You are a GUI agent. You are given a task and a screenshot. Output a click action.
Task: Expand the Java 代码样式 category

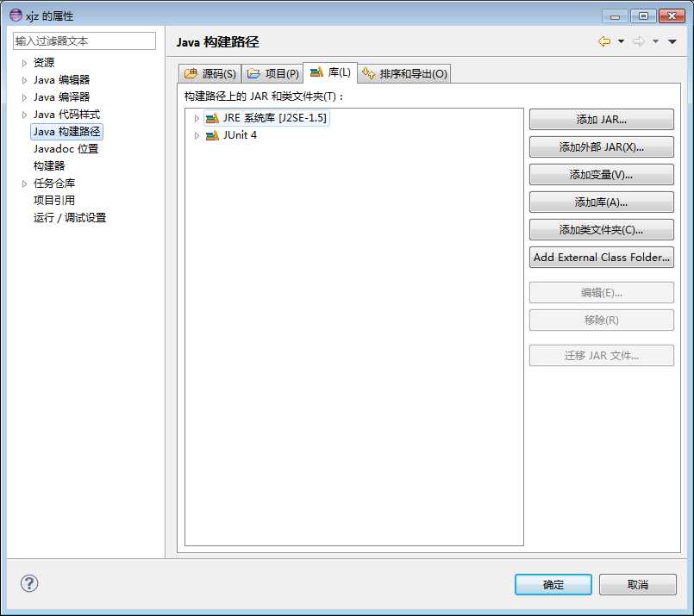24,115
